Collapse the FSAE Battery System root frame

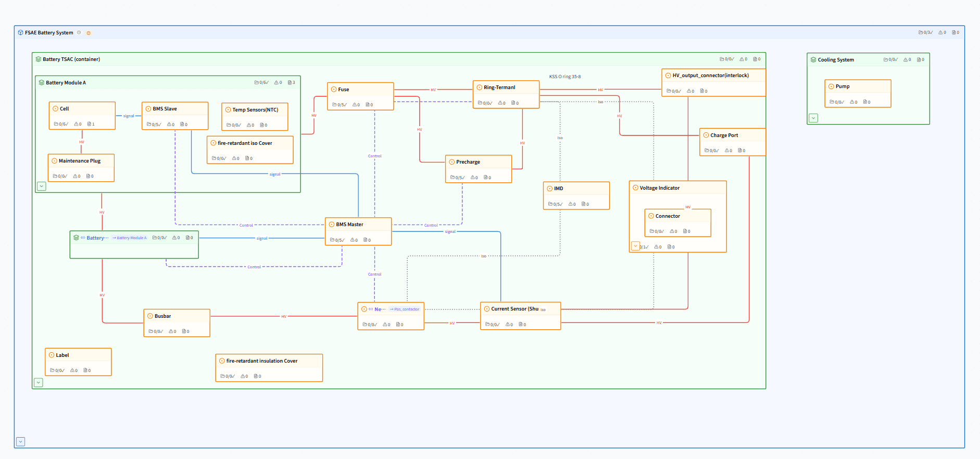pyautogui.click(x=21, y=442)
